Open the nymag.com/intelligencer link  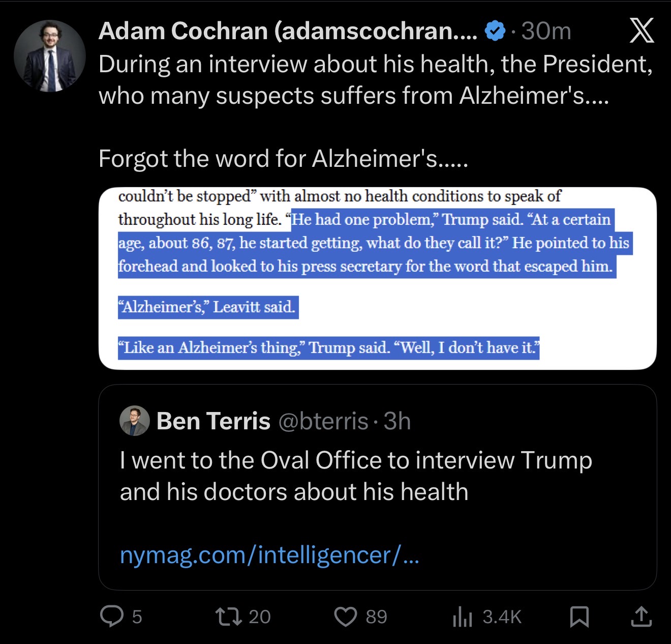[x=269, y=554]
